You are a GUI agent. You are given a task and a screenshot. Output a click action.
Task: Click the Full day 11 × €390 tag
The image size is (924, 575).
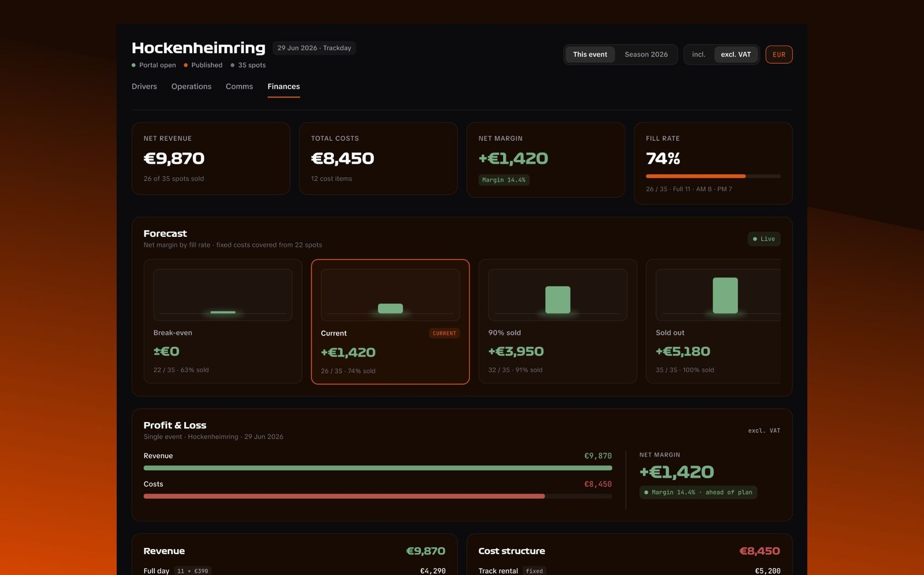click(x=192, y=571)
